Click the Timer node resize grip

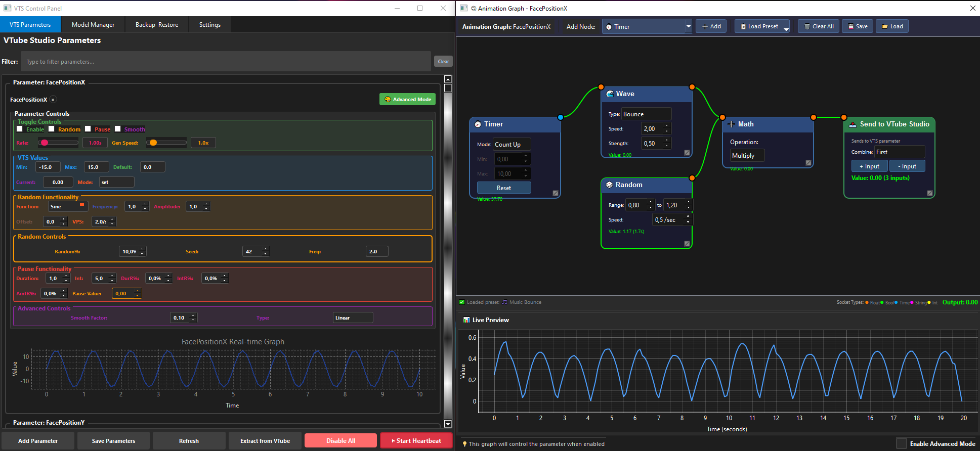click(556, 193)
